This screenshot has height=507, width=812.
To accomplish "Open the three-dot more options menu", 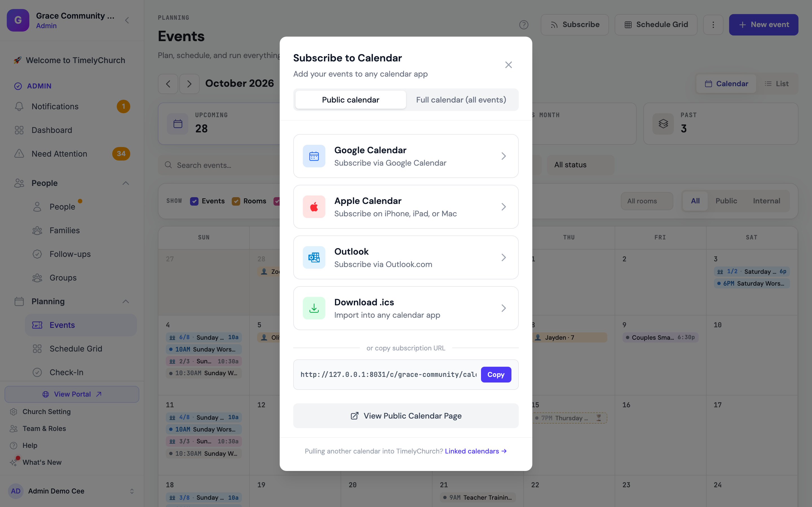I will tap(713, 25).
